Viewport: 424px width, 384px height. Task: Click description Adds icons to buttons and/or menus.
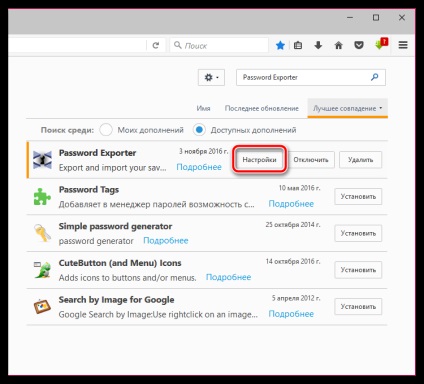(x=127, y=277)
